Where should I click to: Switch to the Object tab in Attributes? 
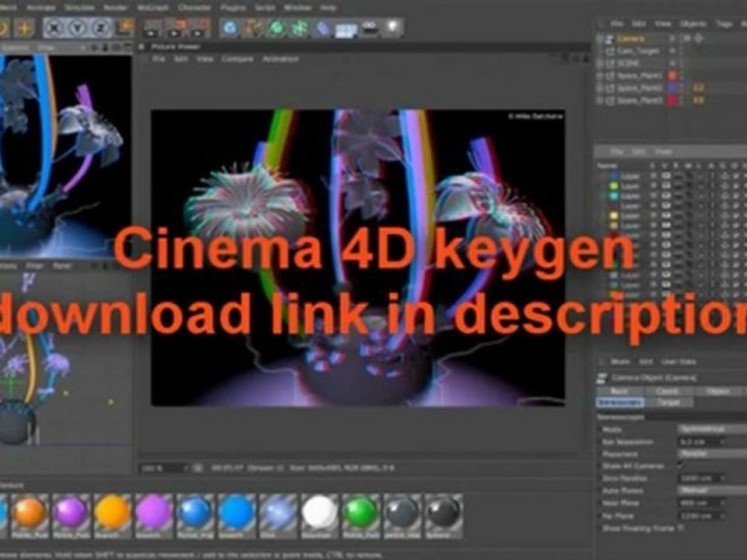718,391
